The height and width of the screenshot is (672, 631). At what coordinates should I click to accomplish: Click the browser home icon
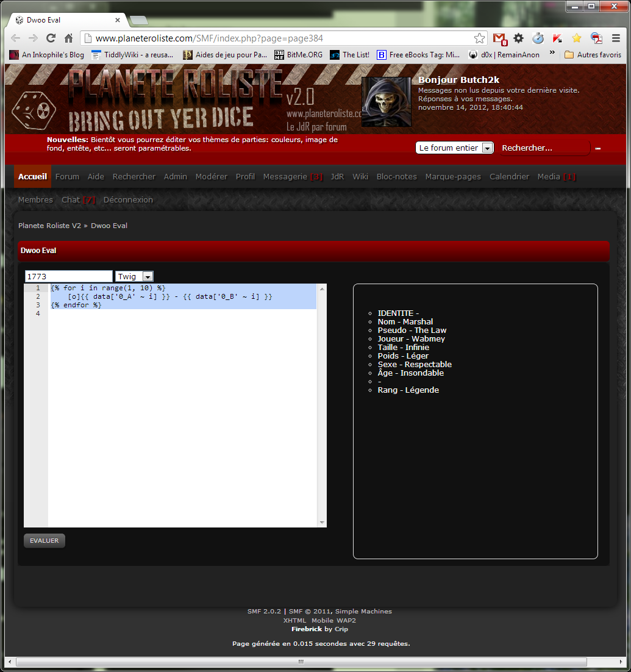[69, 38]
